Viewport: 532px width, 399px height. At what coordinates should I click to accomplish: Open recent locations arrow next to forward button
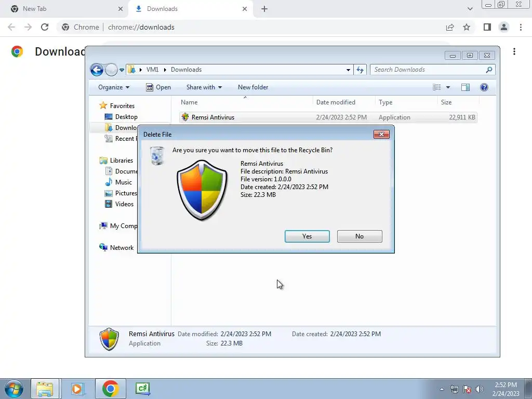[122, 70]
